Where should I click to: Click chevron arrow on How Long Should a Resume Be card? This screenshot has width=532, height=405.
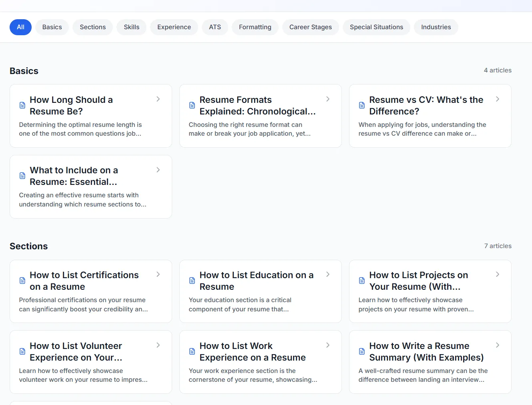pos(158,99)
